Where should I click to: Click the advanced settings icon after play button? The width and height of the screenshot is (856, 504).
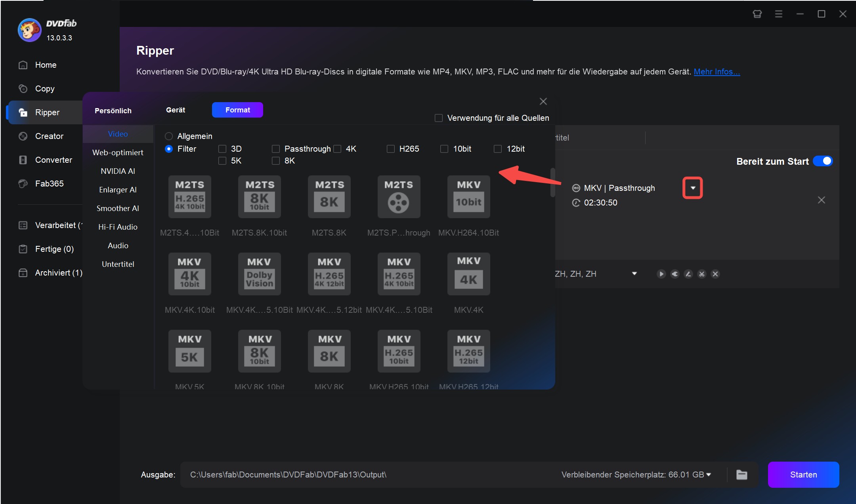[674, 274]
